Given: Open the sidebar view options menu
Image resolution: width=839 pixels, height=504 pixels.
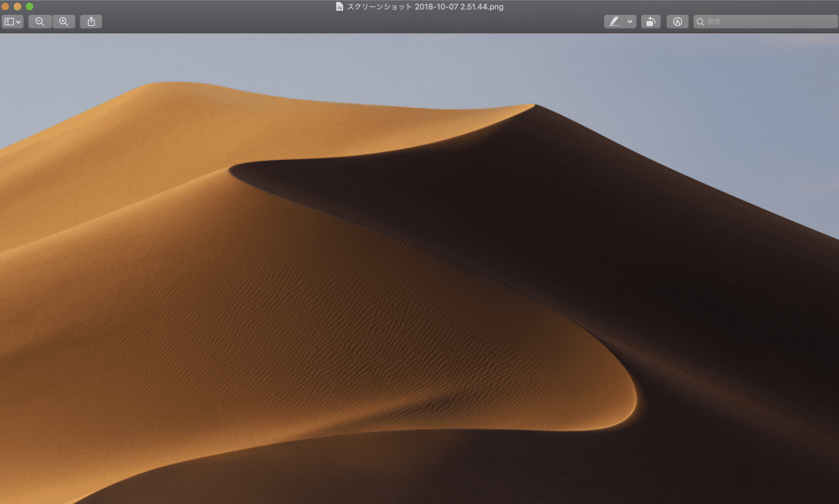Looking at the screenshot, I should coord(12,22).
